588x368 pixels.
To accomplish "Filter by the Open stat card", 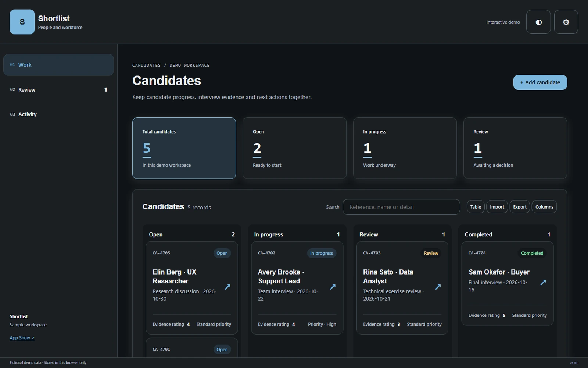I will tap(294, 148).
